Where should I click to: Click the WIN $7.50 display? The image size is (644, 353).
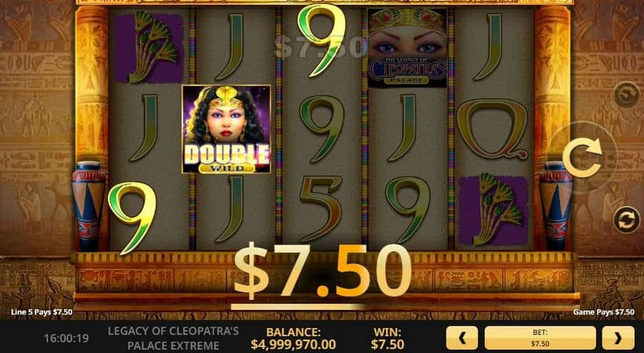(x=387, y=338)
